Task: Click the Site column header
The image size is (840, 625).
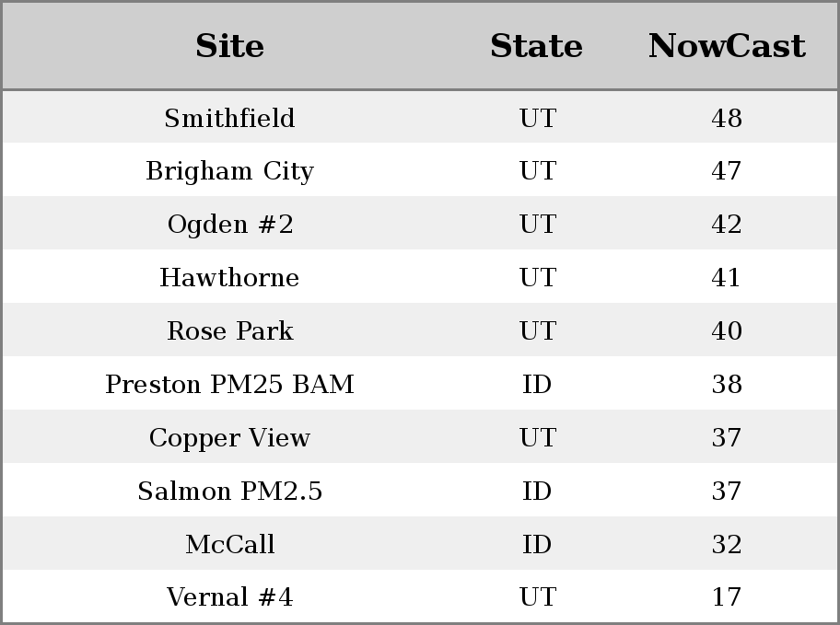Action: click(229, 46)
